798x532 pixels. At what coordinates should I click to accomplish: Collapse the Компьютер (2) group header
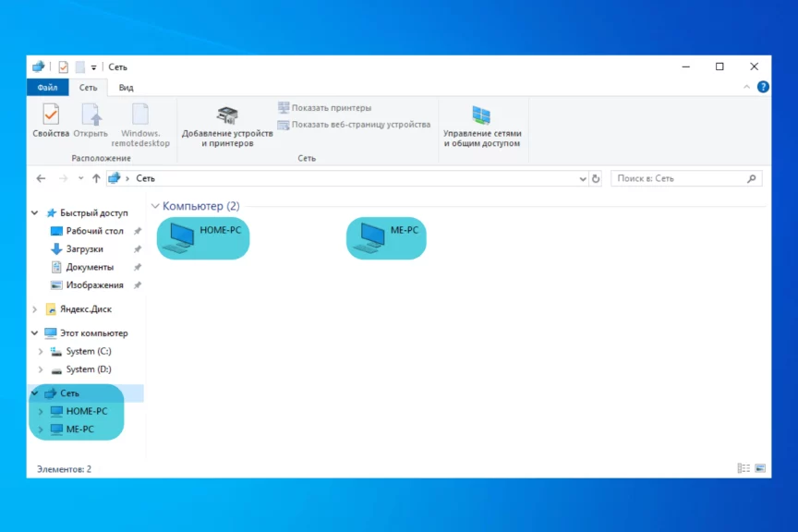pyautogui.click(x=155, y=206)
